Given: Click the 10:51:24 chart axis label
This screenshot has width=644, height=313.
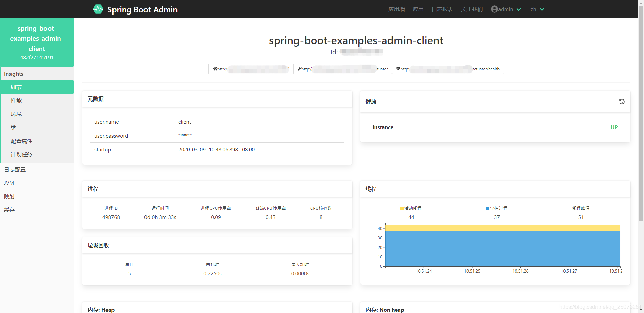Looking at the screenshot, I should (x=424, y=271).
